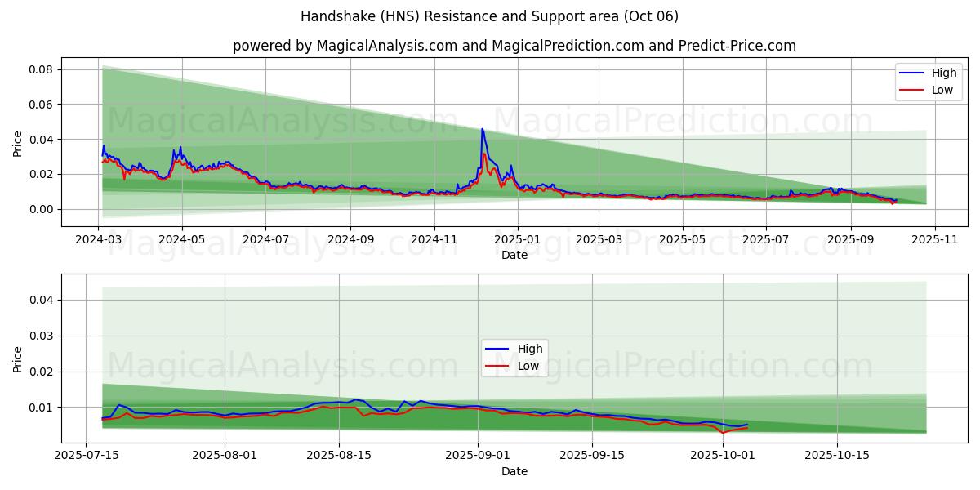The width and height of the screenshot is (980, 490).
Task: Select the Low label in upper chart legend
Action: coord(942,90)
